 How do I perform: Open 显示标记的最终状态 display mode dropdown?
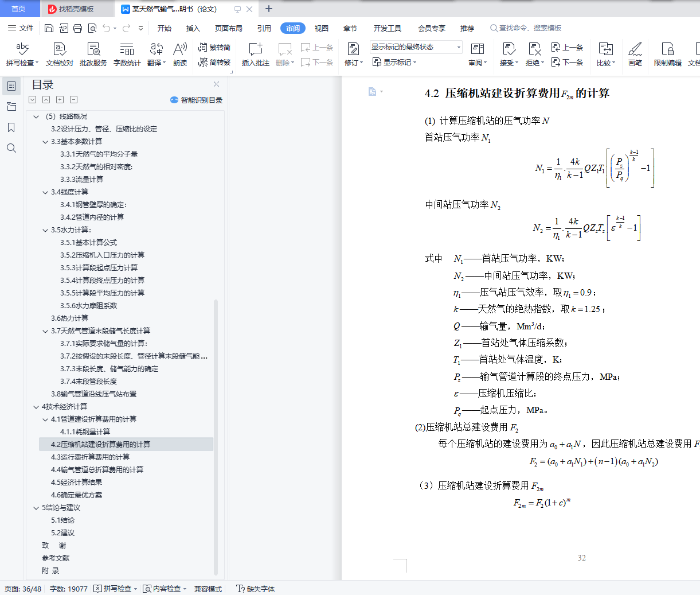416,47
